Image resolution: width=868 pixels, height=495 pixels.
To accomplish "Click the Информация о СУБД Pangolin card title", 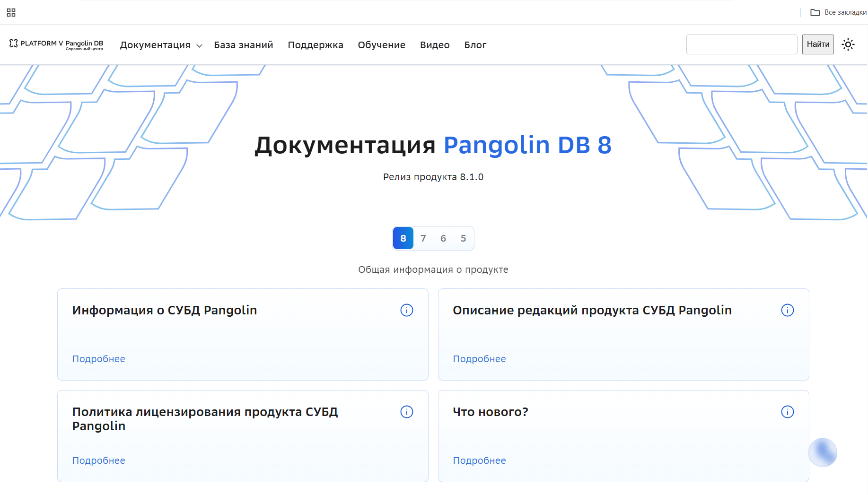I will click(x=165, y=310).
